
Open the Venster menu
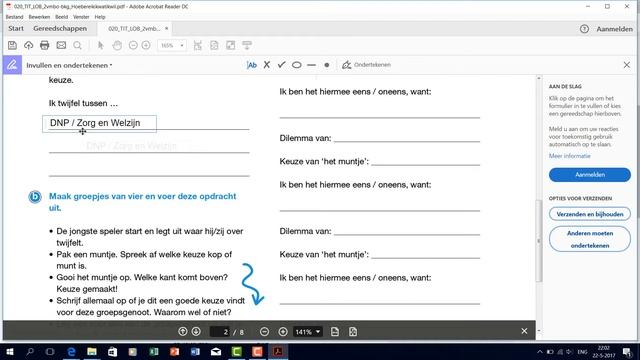(x=81, y=17)
